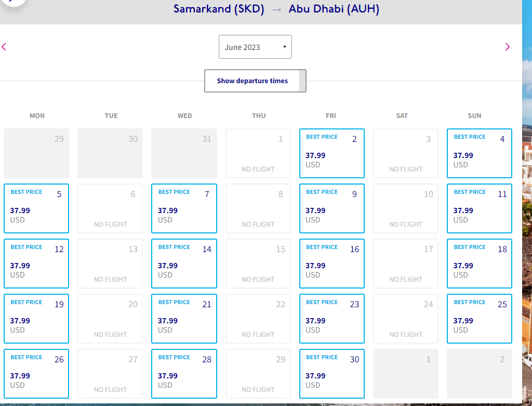
Task: Pick the June 5 best price cell
Action: click(36, 208)
